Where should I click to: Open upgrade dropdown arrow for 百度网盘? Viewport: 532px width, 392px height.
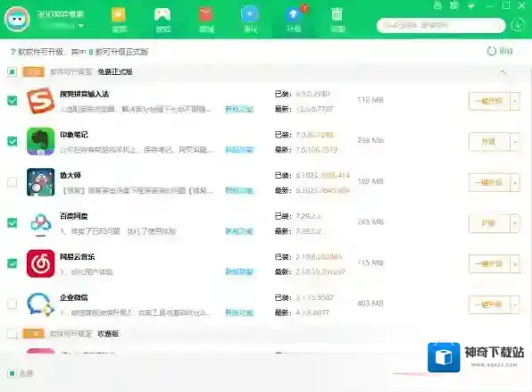pos(515,223)
